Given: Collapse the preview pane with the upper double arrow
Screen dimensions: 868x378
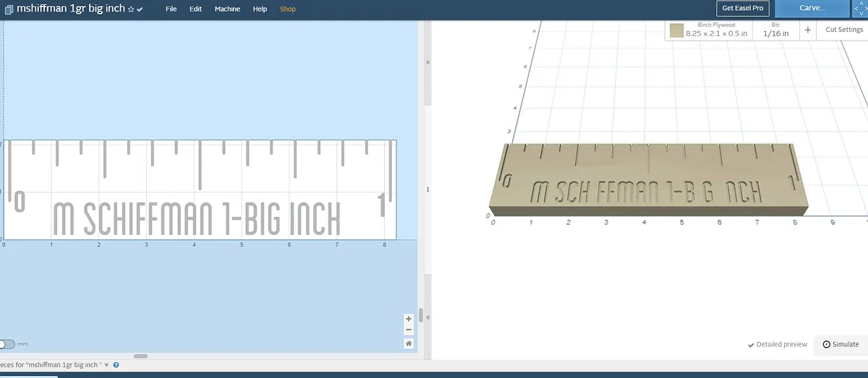Looking at the screenshot, I should pos(427,63).
